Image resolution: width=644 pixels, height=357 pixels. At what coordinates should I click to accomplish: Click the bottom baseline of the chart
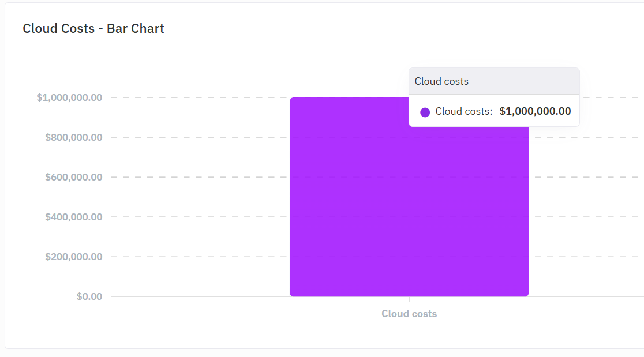(x=202, y=296)
